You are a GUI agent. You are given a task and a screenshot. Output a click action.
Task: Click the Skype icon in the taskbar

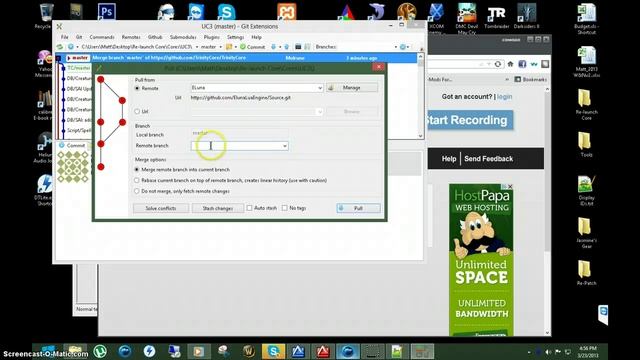point(273,351)
